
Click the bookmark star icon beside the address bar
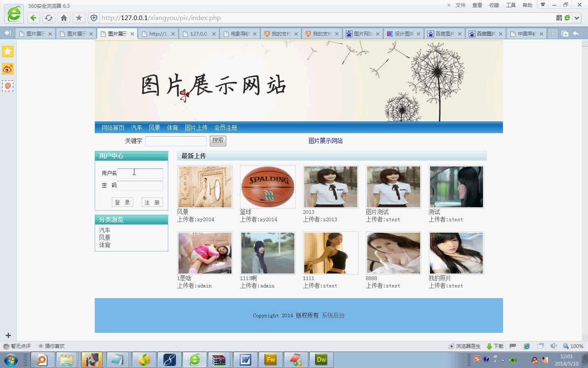point(78,18)
